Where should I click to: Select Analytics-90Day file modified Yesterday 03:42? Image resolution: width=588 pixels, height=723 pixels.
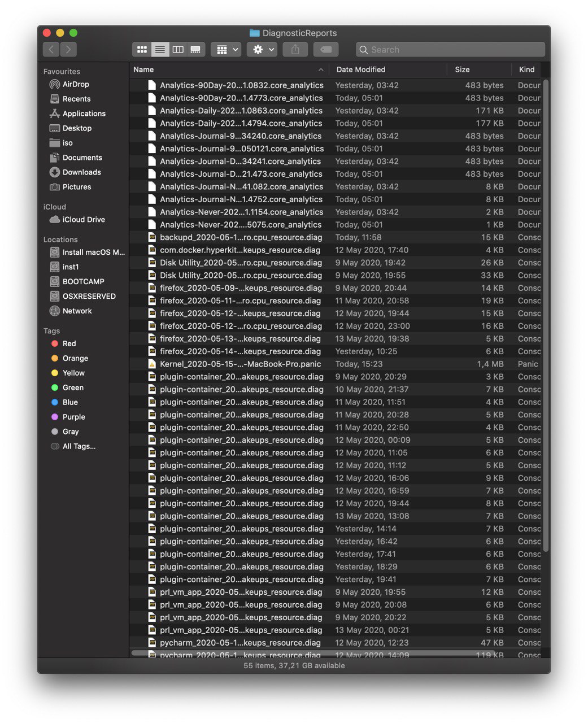click(x=336, y=85)
